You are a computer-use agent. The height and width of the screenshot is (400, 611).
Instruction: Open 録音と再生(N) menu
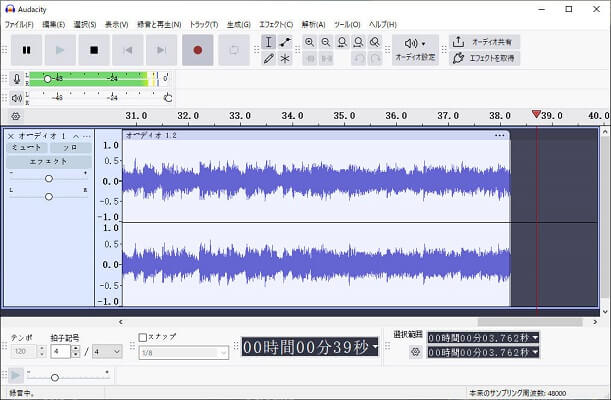[159, 24]
